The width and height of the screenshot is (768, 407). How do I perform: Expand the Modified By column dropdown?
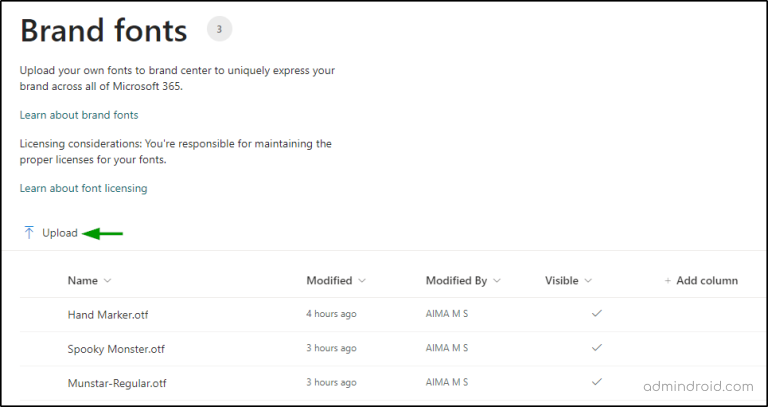(497, 281)
